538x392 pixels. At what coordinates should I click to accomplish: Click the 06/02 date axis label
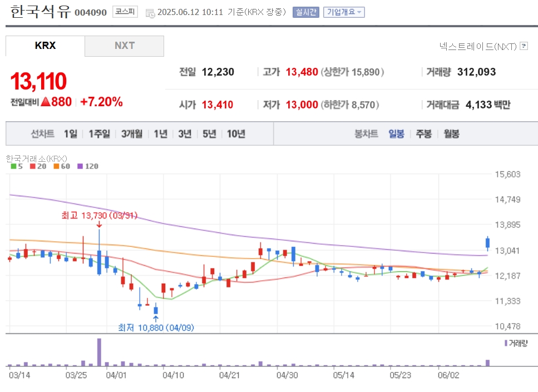(x=448, y=375)
